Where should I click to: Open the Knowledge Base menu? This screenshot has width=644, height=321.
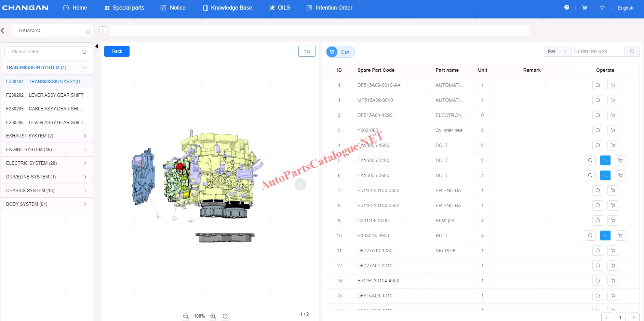click(227, 8)
